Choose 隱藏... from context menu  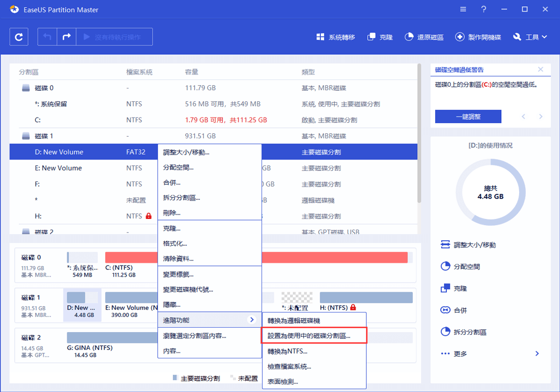(209, 305)
